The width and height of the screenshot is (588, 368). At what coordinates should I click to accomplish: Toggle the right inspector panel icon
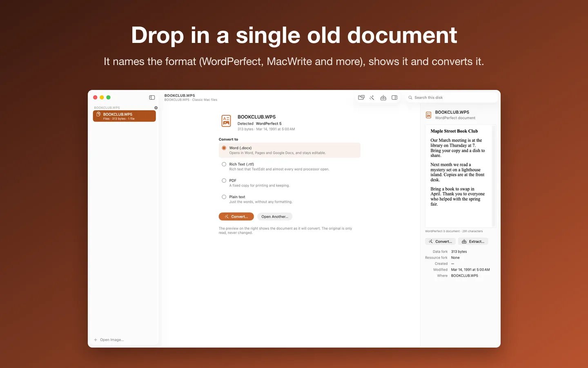click(394, 98)
